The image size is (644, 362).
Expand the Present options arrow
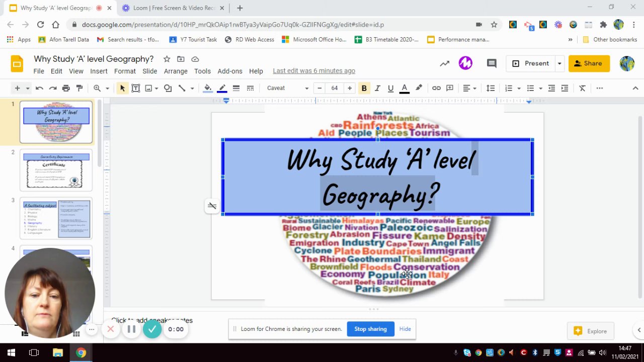[559, 63]
